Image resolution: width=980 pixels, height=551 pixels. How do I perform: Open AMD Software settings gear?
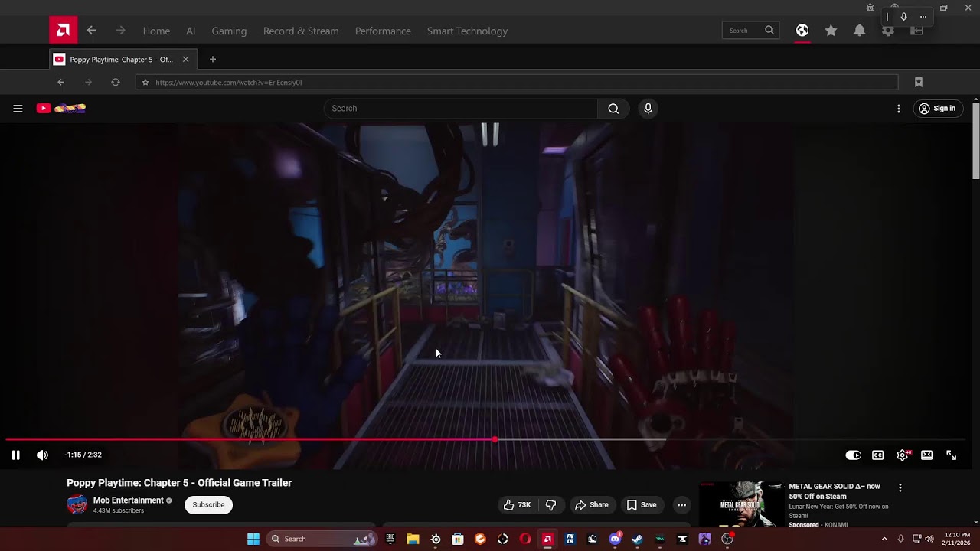(x=887, y=31)
